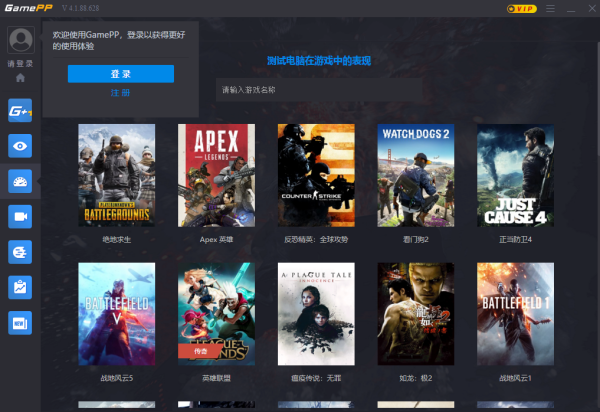
Task: Close the GamePP window
Action: pos(592,8)
